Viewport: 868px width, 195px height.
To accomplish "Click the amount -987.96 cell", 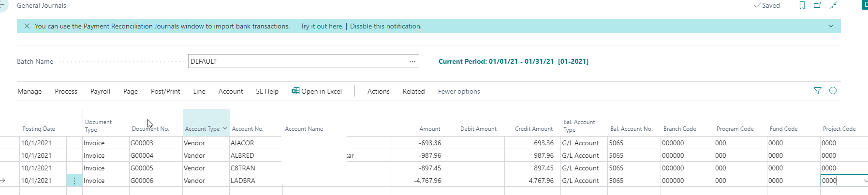I will click(420, 155).
